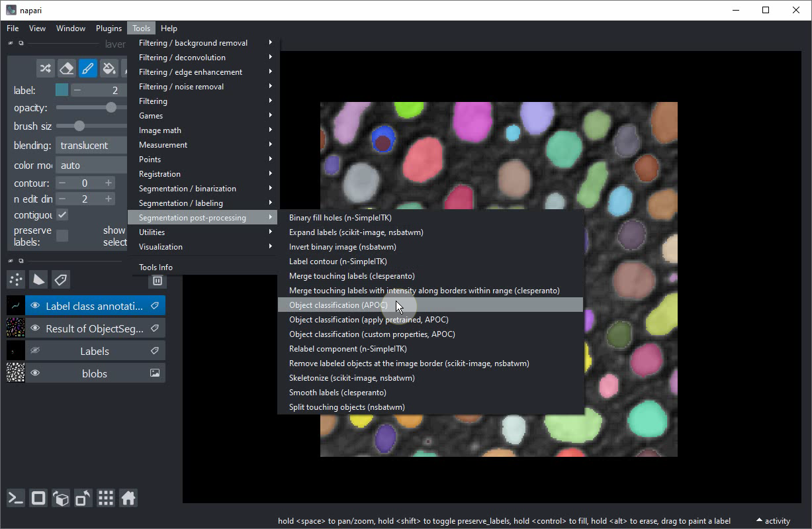Viewport: 812px width, 529px height.
Task: Change the color mode from auto
Action: 91,164
